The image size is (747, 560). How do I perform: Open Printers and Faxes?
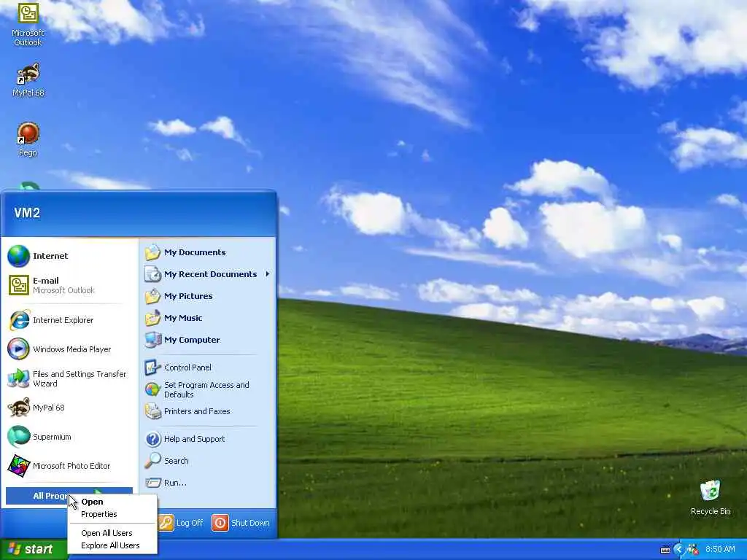[x=207, y=411]
